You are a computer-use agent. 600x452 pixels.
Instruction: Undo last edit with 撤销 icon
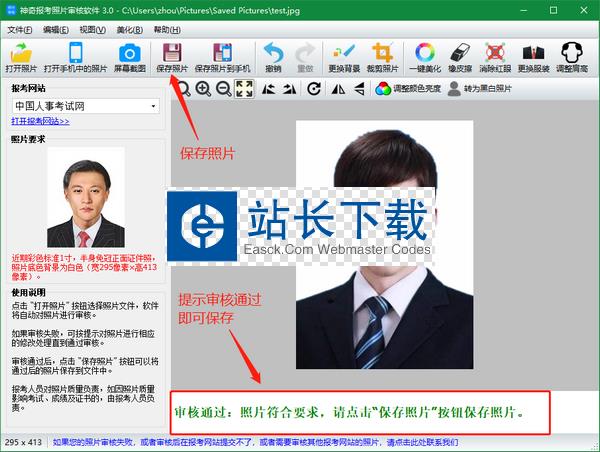click(x=273, y=58)
